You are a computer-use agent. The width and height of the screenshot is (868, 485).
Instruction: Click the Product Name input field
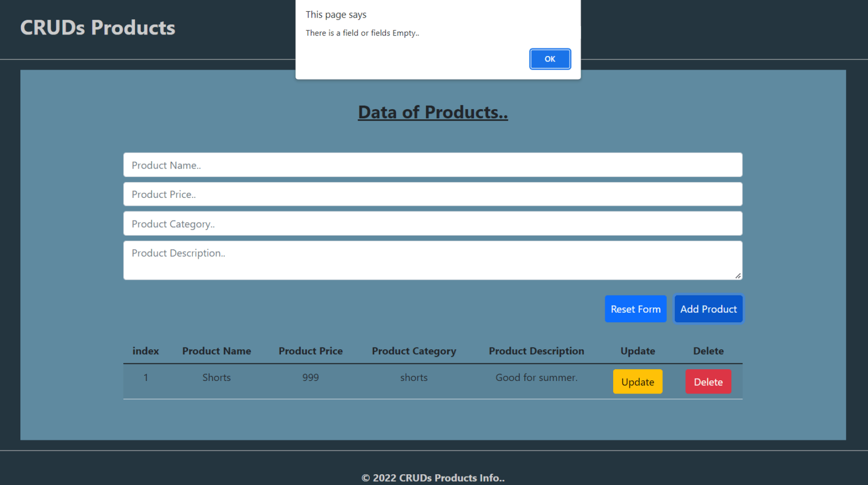tap(433, 164)
